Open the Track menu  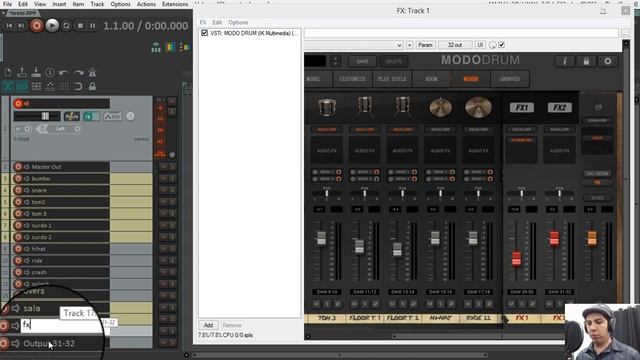[97, 4]
